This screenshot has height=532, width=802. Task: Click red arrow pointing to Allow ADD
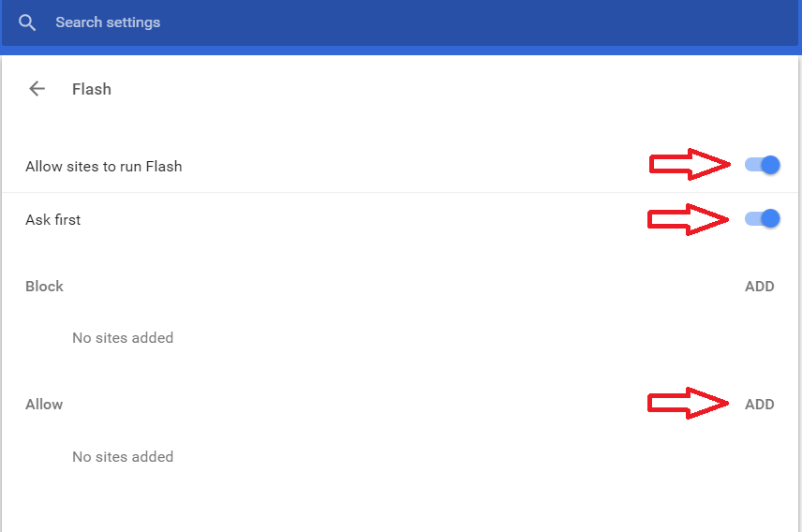(691, 404)
